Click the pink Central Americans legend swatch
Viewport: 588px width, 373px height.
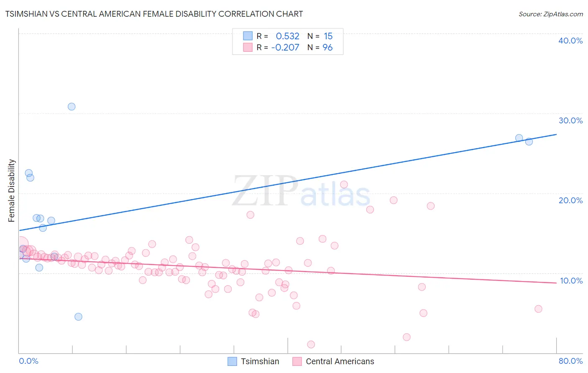[297, 361]
